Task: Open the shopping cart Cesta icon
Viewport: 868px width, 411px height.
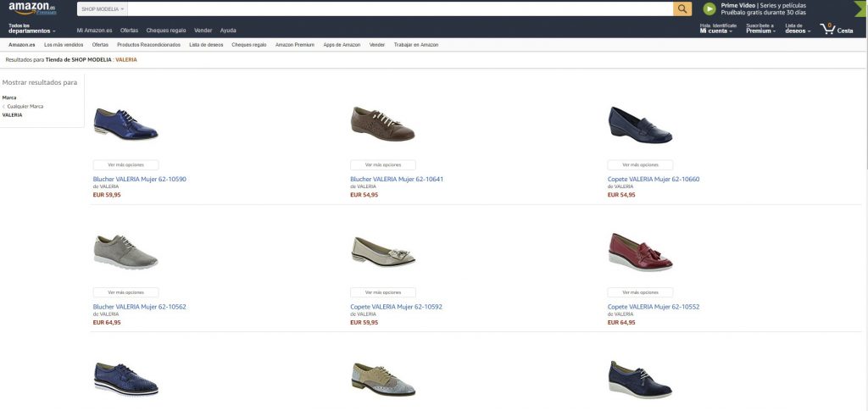Action: pos(837,29)
